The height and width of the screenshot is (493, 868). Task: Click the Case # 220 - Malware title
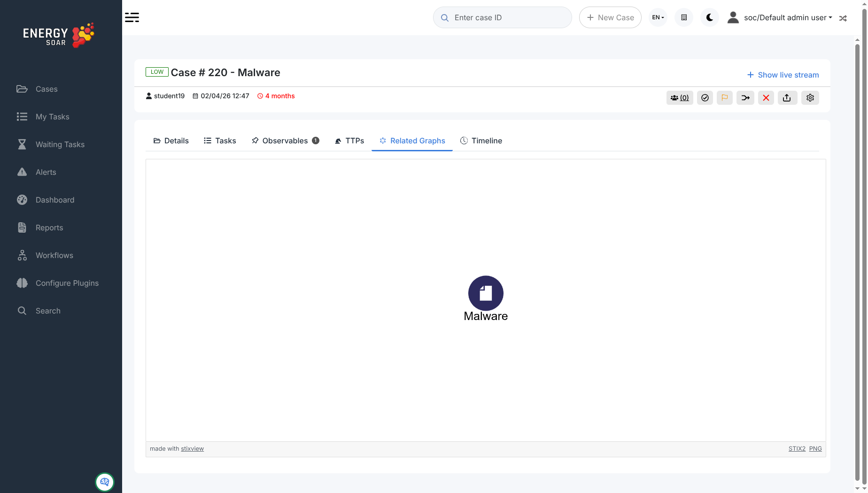[225, 72]
